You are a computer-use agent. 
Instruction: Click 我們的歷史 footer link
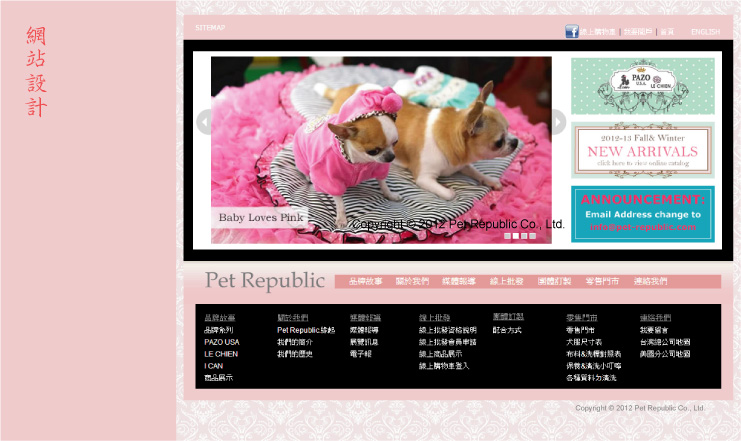pos(295,354)
